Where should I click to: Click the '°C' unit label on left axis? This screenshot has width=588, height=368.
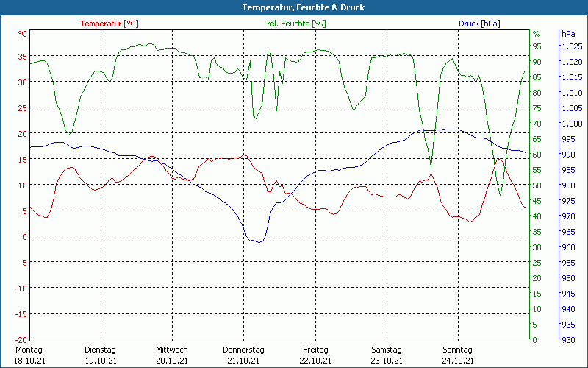(23, 34)
